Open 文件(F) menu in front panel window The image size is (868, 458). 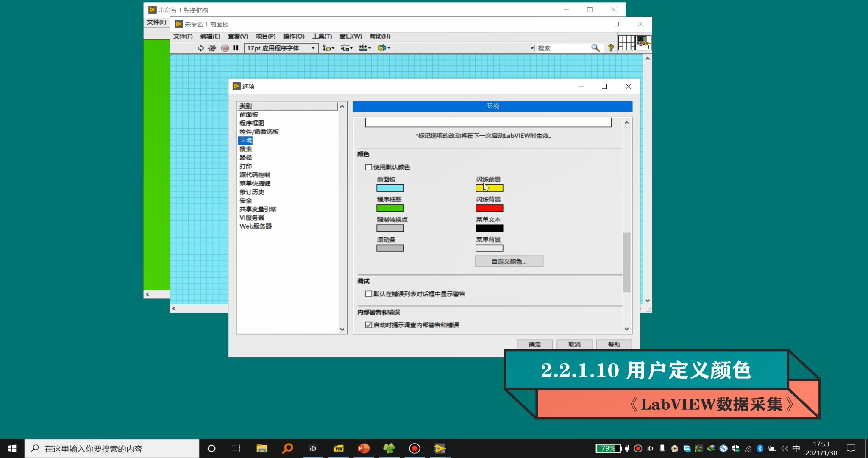[183, 36]
